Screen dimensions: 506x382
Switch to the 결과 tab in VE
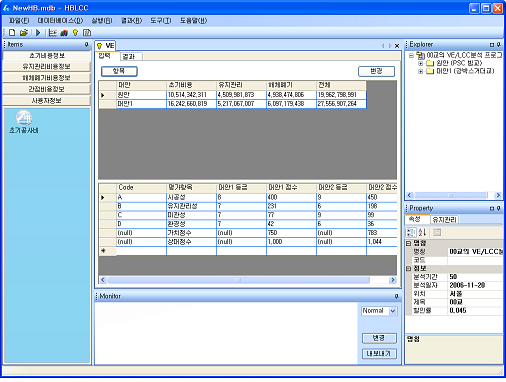130,56
